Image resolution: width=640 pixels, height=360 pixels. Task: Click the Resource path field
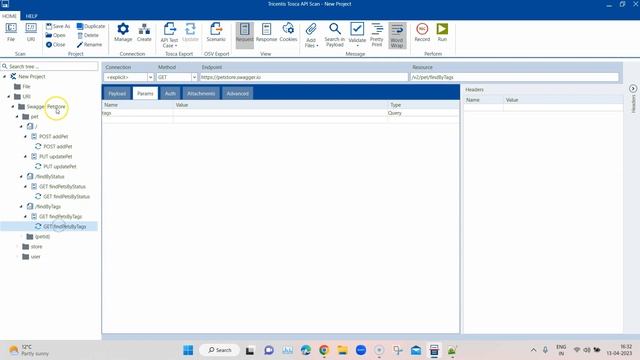[514, 77]
